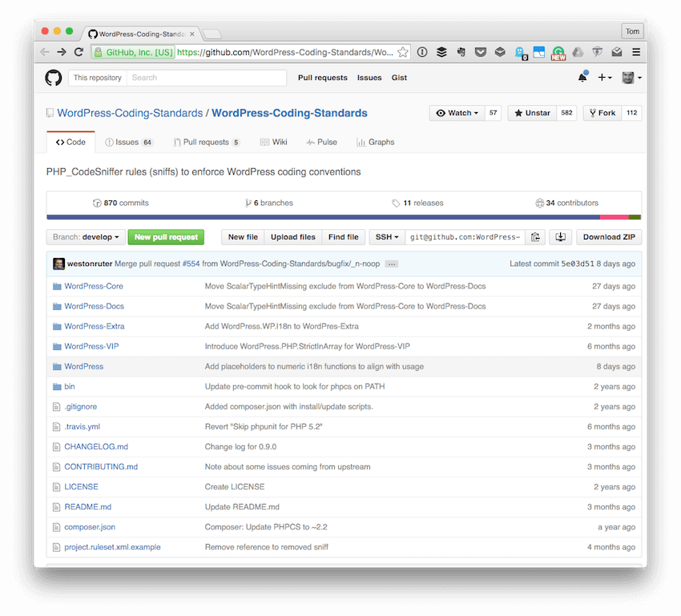Open the SSH protocol dropdown
Screen dimensions: 681x616
click(387, 237)
